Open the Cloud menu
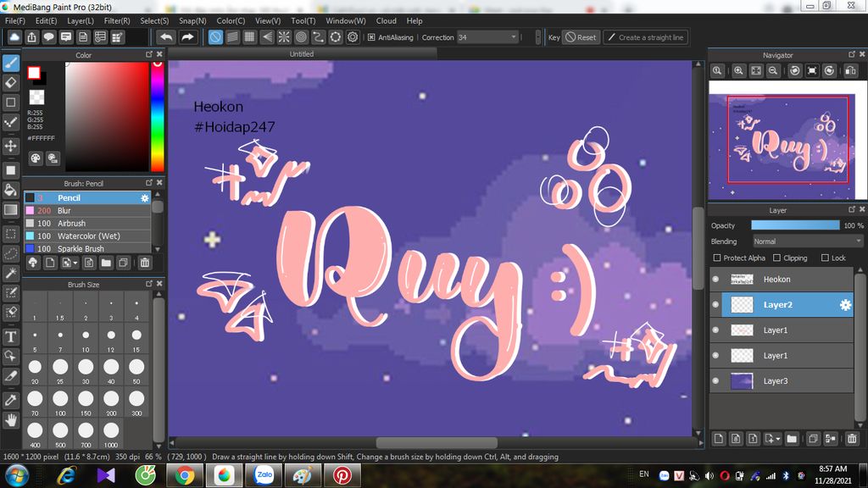Viewport: 868px width, 488px height. click(x=386, y=20)
